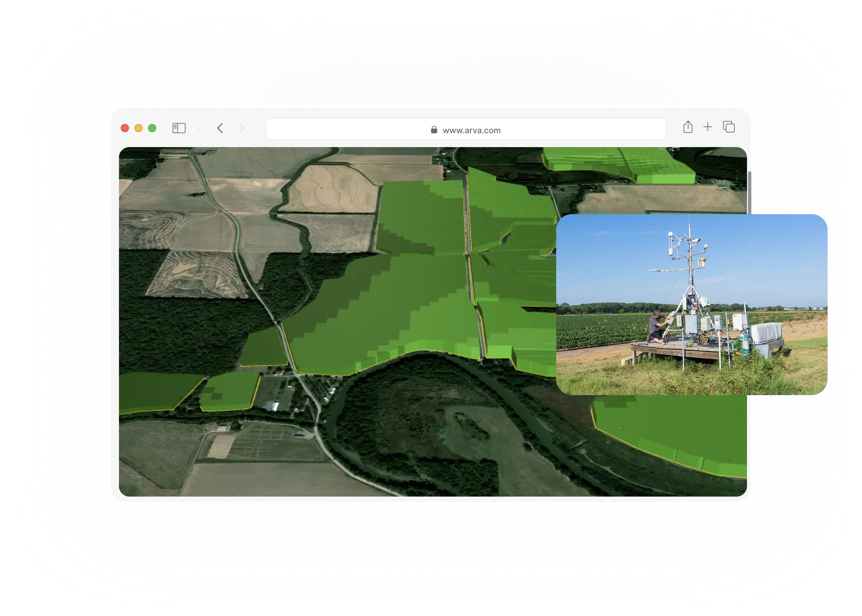Toggle the Safari sidebar icon

point(179,128)
